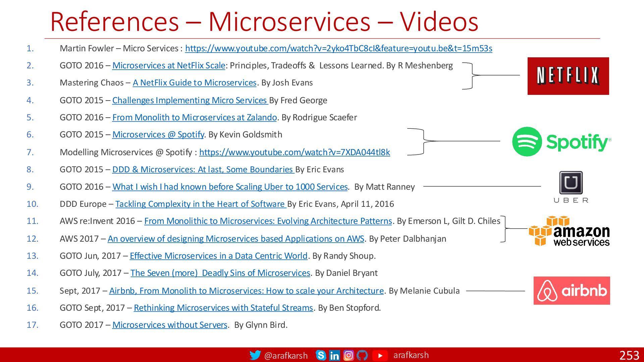Open 'The Seven (more) Deadly Sins of Microservices' link
This screenshot has height=362, width=644.
[220, 273]
